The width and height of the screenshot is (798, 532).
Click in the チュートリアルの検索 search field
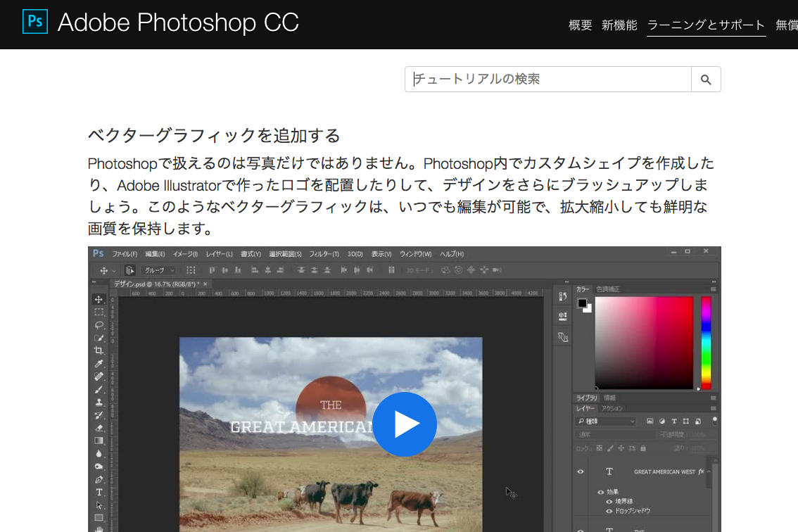click(x=547, y=80)
